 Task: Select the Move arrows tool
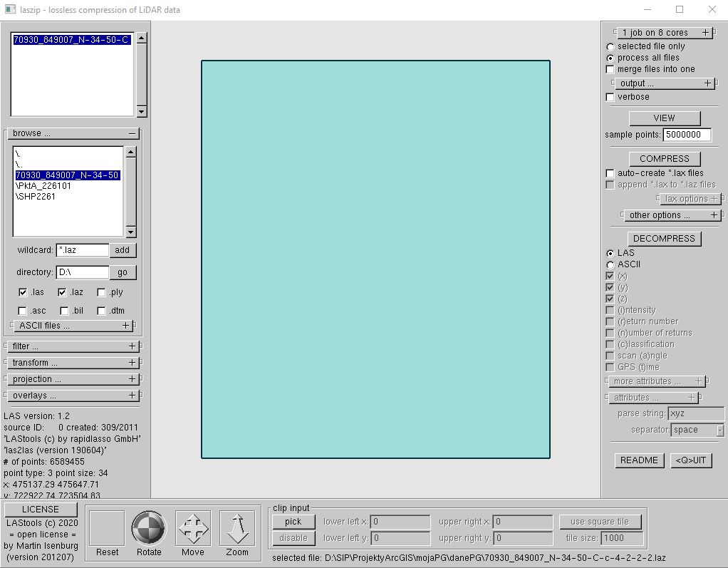tap(192, 528)
